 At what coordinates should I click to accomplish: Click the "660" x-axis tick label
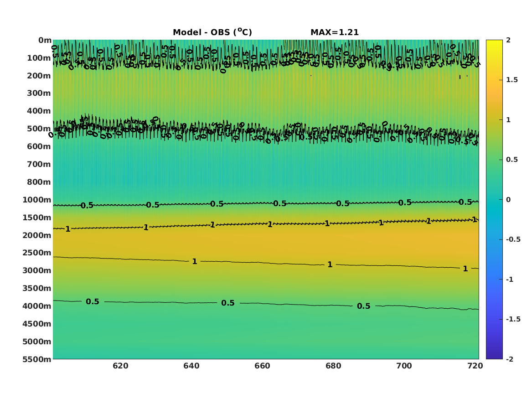click(x=262, y=366)
